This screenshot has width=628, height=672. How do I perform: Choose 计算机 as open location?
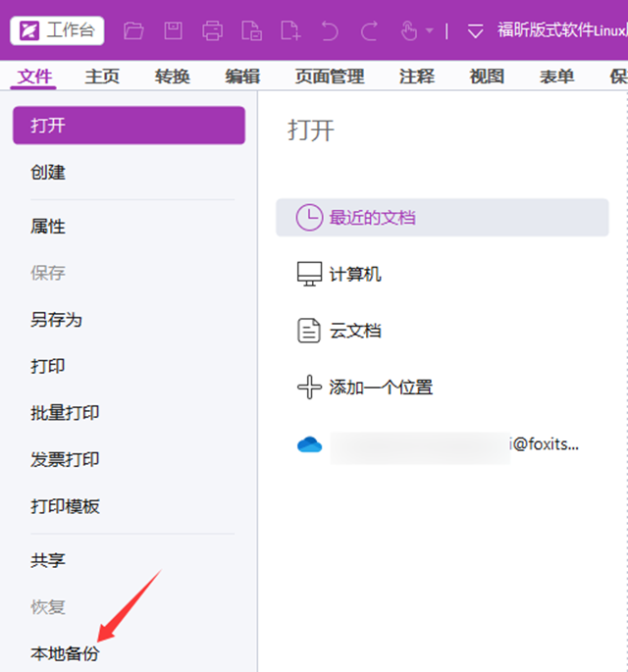(354, 275)
